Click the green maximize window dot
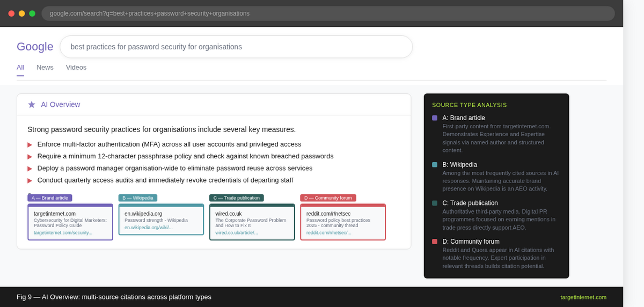The height and width of the screenshot is (307, 644). click(x=32, y=13)
